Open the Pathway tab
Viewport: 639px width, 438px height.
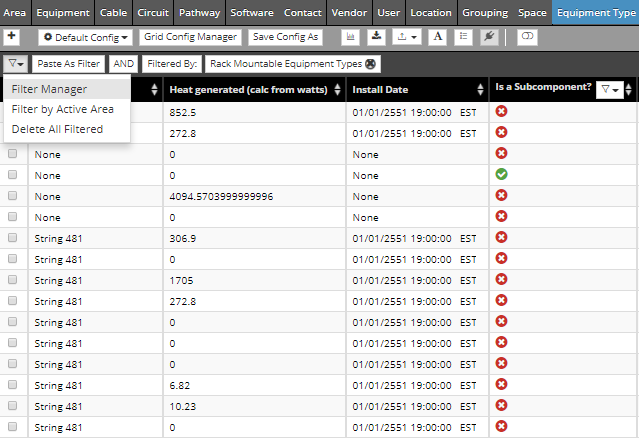point(200,13)
